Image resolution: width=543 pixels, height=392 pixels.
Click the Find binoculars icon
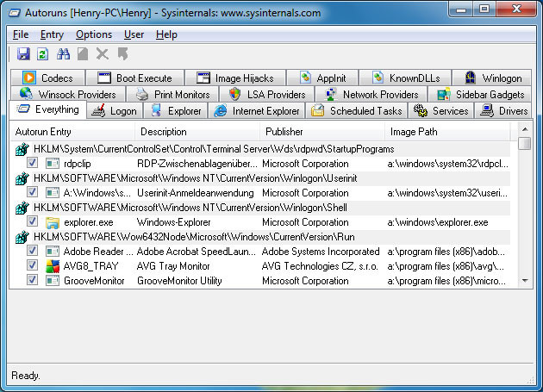(x=64, y=54)
